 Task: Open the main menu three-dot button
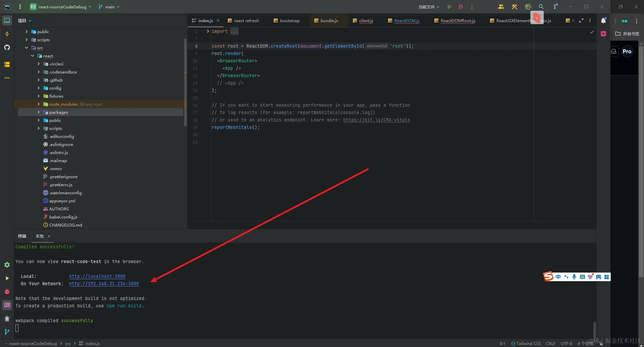20,7
